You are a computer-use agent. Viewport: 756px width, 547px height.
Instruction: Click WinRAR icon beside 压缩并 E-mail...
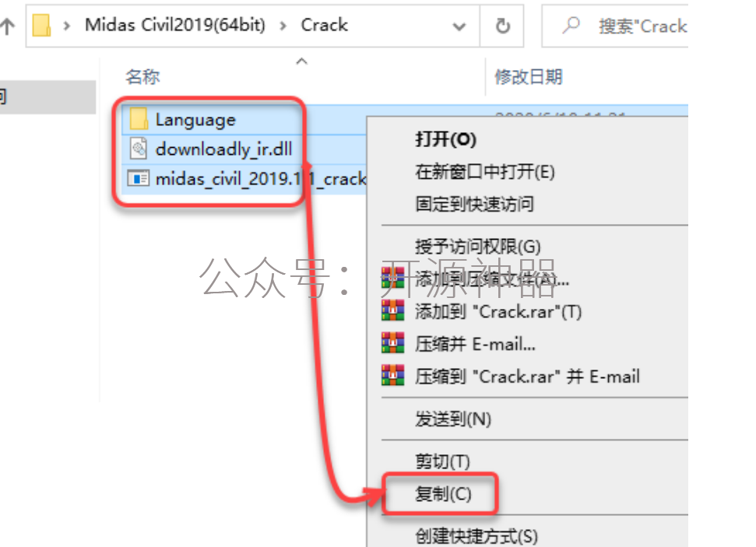point(393,342)
